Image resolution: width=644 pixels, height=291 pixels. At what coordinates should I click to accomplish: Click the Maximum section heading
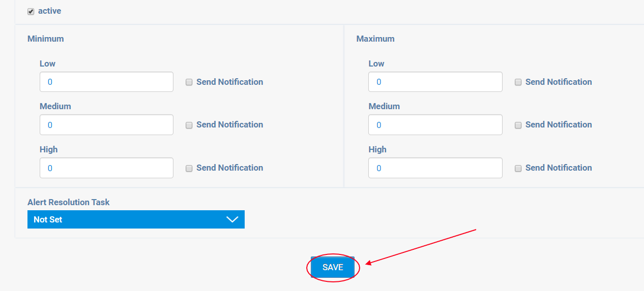[x=375, y=39]
